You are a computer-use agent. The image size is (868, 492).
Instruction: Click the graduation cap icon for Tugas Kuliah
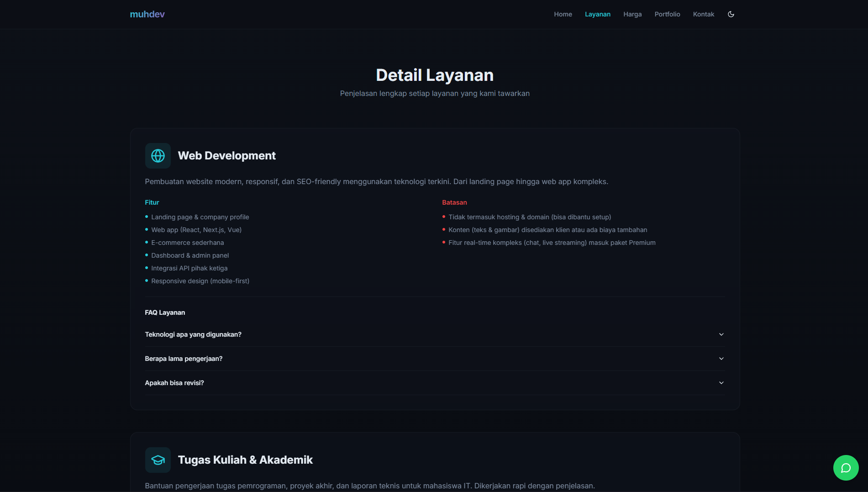point(158,460)
